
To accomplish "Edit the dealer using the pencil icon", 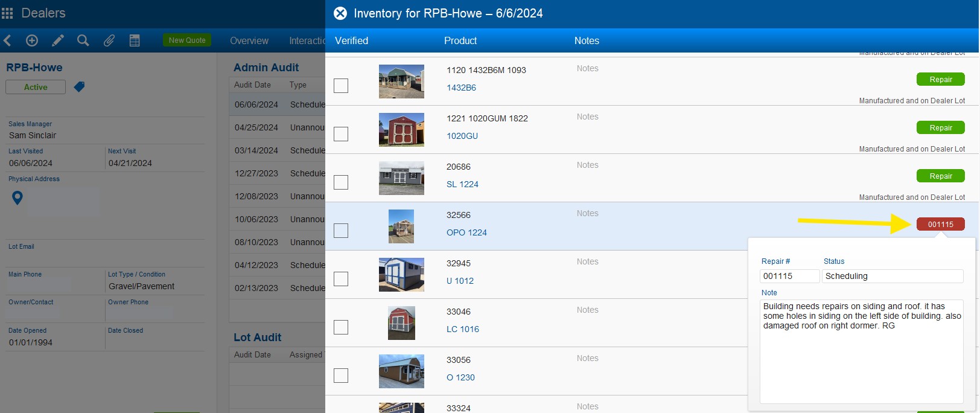I will click(58, 40).
